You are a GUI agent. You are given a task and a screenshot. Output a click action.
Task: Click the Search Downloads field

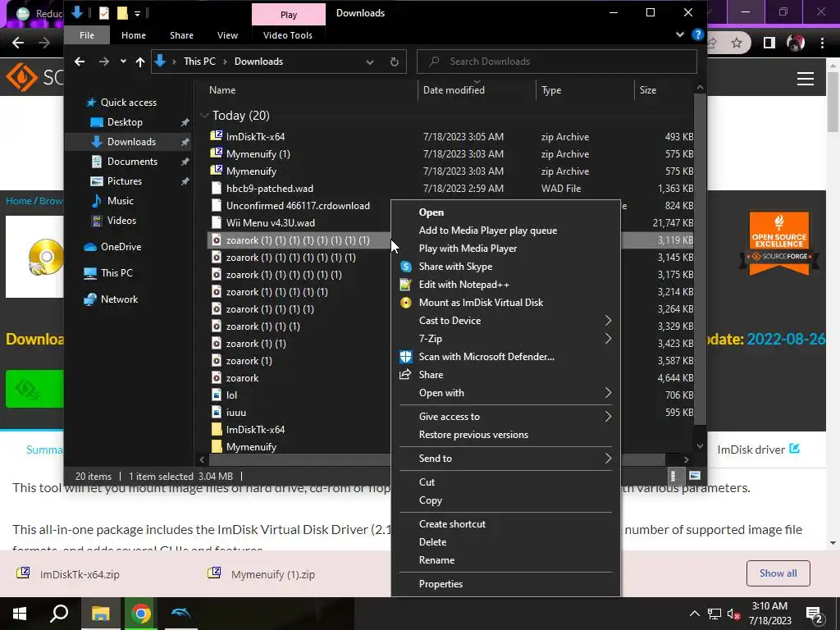557,62
